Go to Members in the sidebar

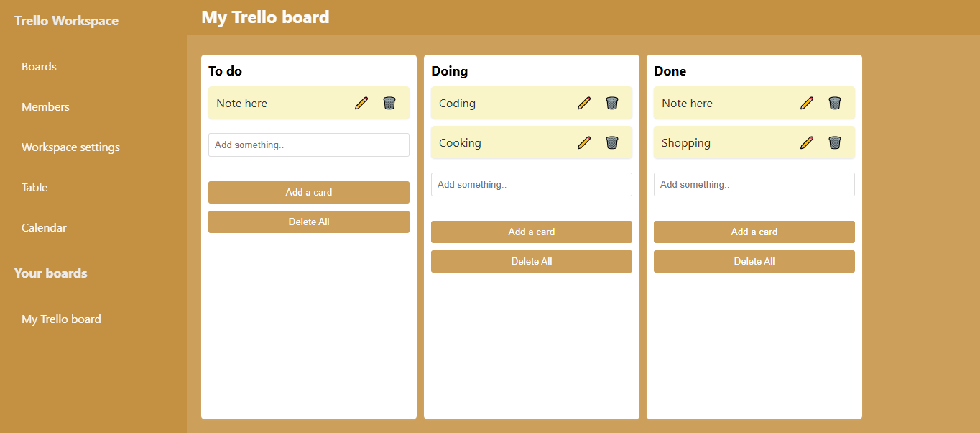45,106
